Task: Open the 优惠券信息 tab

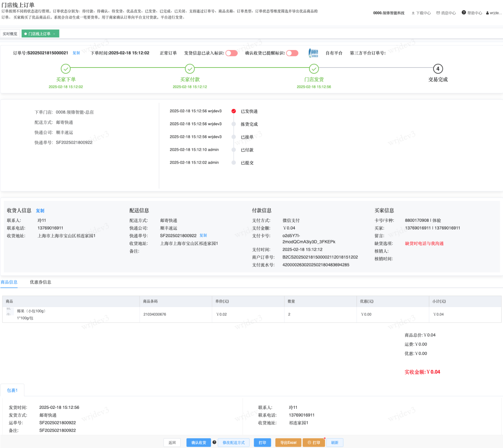Action: click(41, 282)
